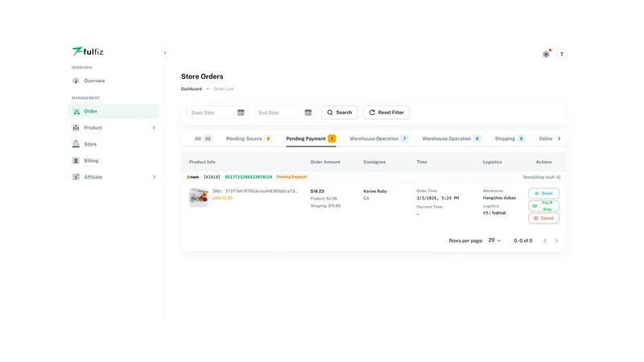Switch to the All tab

click(204, 138)
